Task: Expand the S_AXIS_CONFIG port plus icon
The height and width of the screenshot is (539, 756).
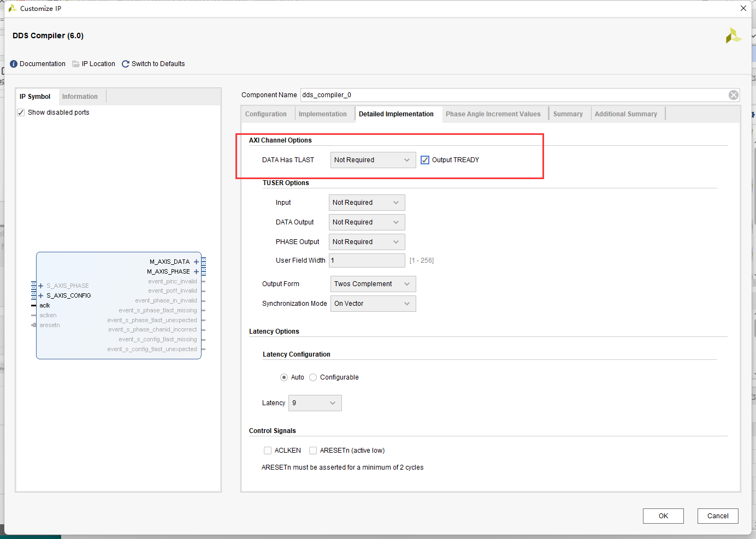Action: coord(40,295)
